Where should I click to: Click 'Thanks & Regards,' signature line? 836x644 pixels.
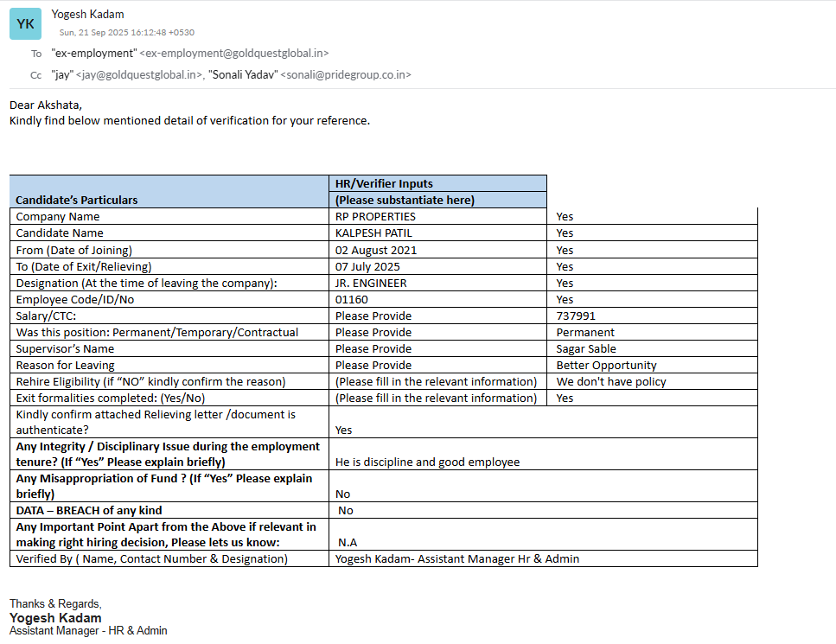pyautogui.click(x=55, y=604)
